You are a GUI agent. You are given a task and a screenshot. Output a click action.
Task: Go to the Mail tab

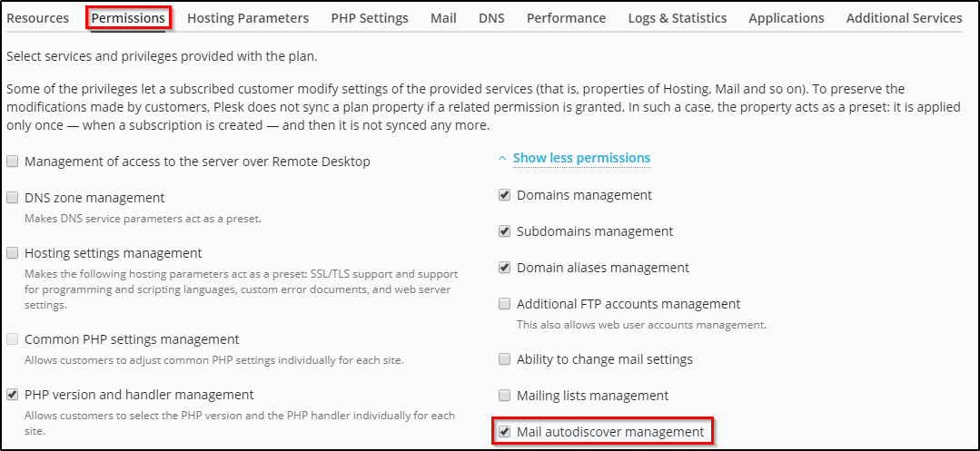click(443, 18)
